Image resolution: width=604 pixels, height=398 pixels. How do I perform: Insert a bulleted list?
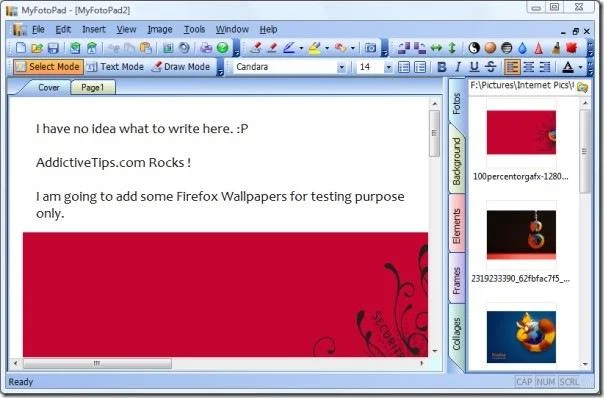pyautogui.click(x=404, y=67)
